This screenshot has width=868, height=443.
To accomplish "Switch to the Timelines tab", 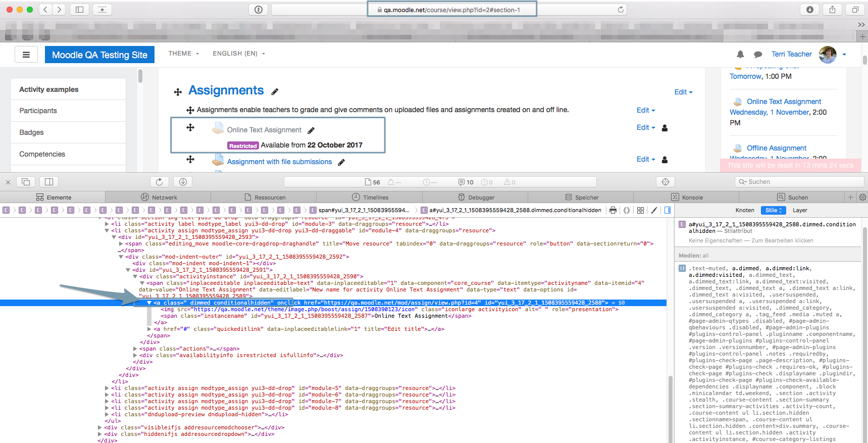I will click(x=370, y=198).
